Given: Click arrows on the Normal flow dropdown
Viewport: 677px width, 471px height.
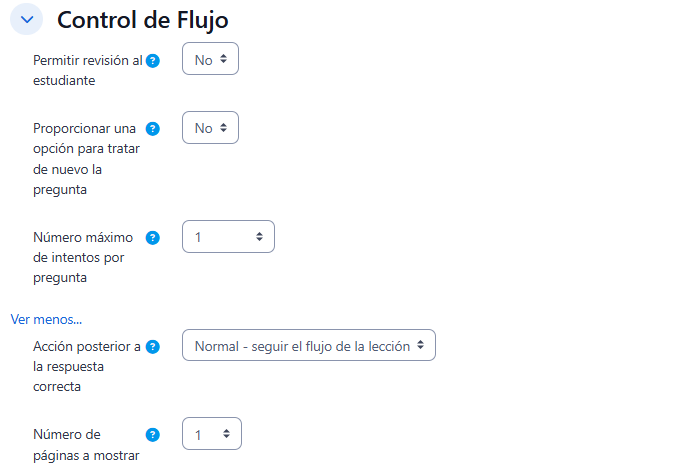Looking at the screenshot, I should 421,346.
